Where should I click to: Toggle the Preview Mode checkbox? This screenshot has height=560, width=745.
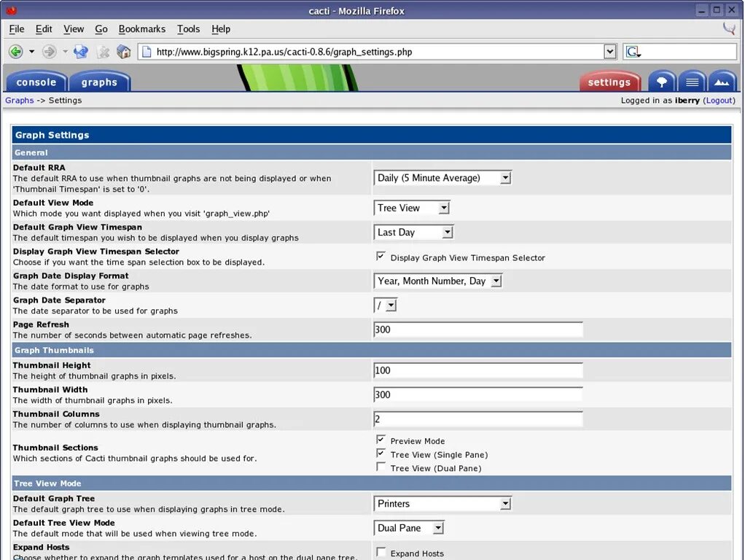[x=381, y=439]
